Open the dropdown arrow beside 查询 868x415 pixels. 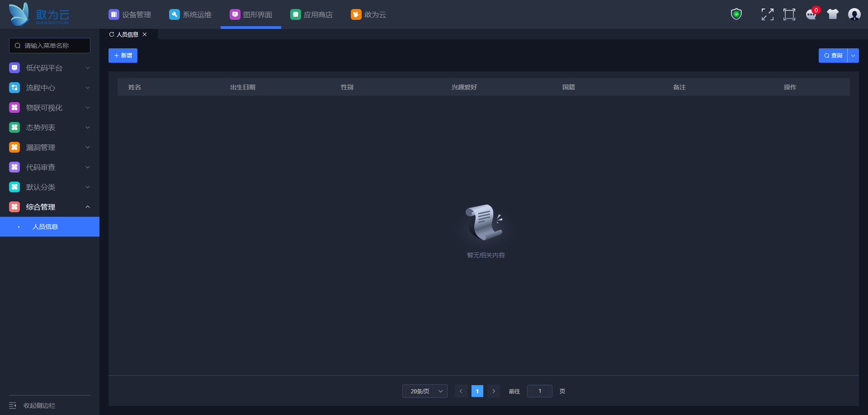[853, 56]
